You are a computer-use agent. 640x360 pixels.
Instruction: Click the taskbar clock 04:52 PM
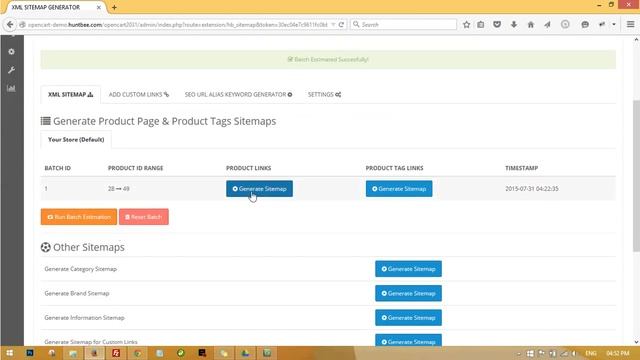click(x=618, y=353)
